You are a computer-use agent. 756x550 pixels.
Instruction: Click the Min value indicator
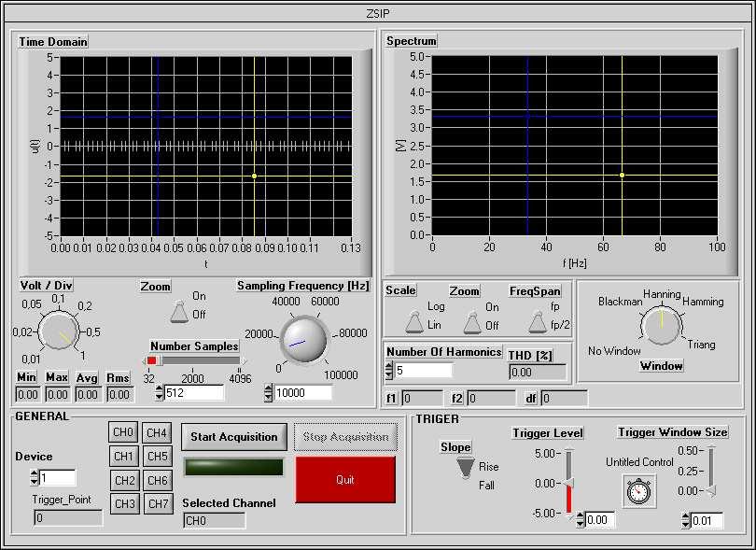point(27,395)
